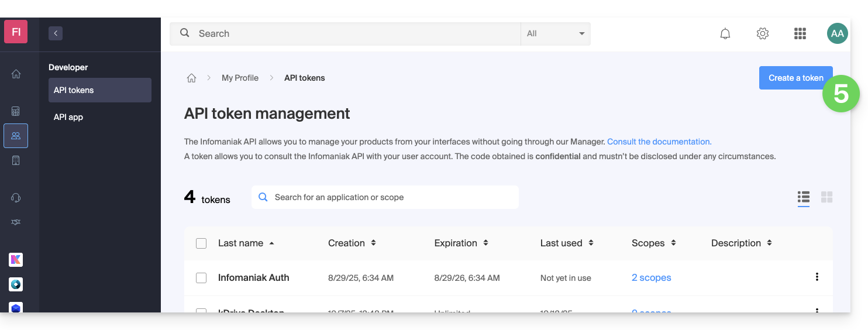Sort tokens by Creation column
868x330 pixels.
[352, 243]
